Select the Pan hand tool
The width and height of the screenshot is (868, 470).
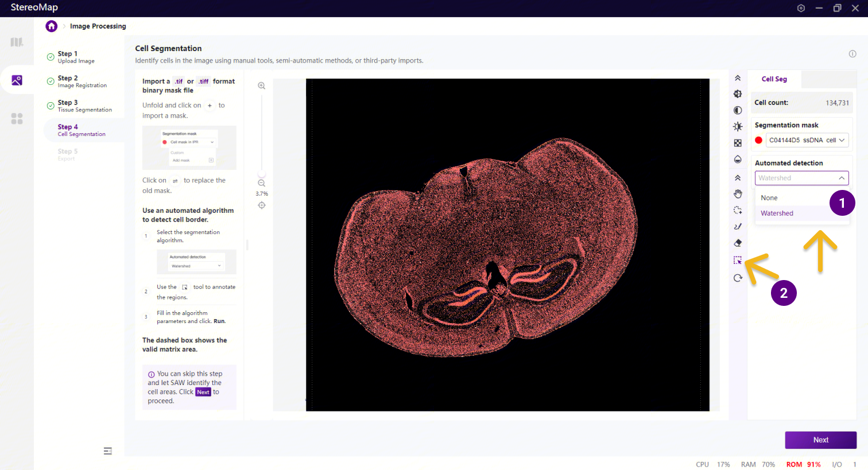click(738, 194)
